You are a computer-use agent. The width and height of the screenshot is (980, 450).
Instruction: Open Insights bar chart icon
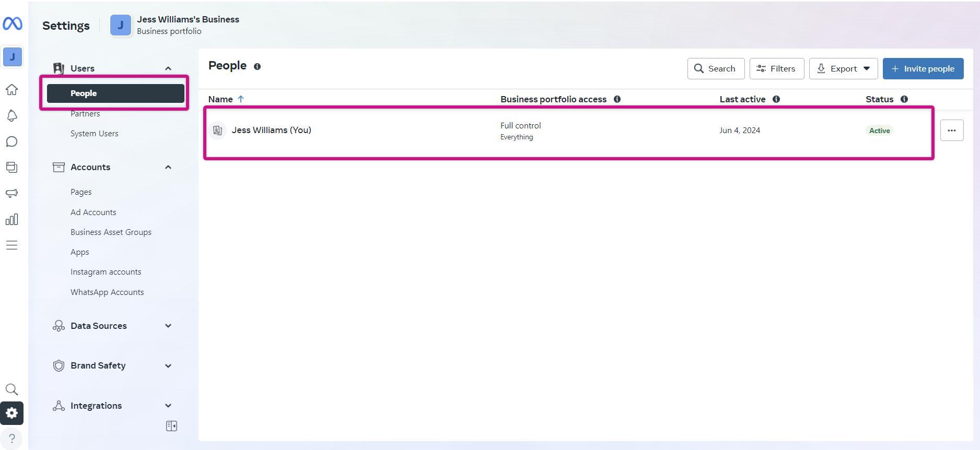(x=11, y=219)
